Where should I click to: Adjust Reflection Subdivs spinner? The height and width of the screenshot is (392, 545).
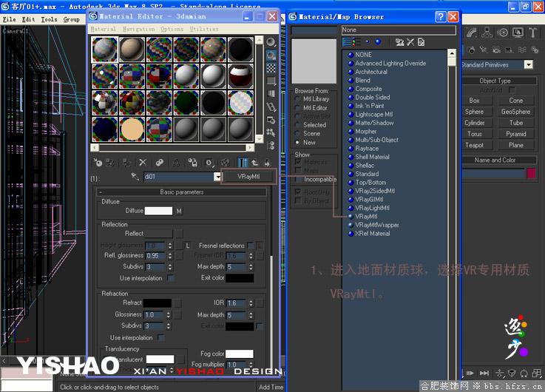(x=169, y=267)
